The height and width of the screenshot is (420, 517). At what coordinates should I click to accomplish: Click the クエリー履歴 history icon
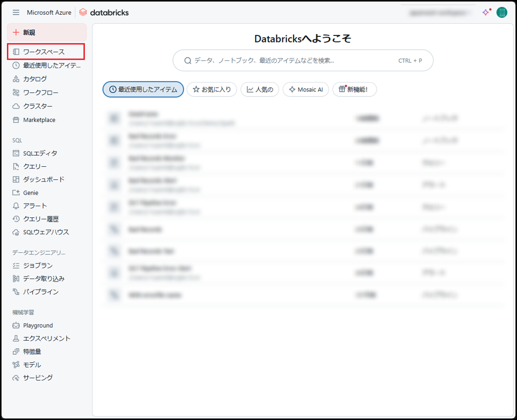click(x=16, y=219)
